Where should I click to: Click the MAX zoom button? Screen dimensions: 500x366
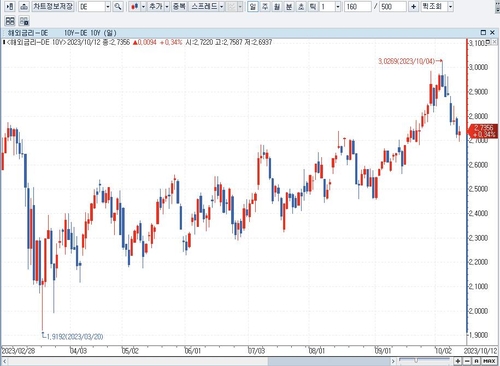click(489, 361)
